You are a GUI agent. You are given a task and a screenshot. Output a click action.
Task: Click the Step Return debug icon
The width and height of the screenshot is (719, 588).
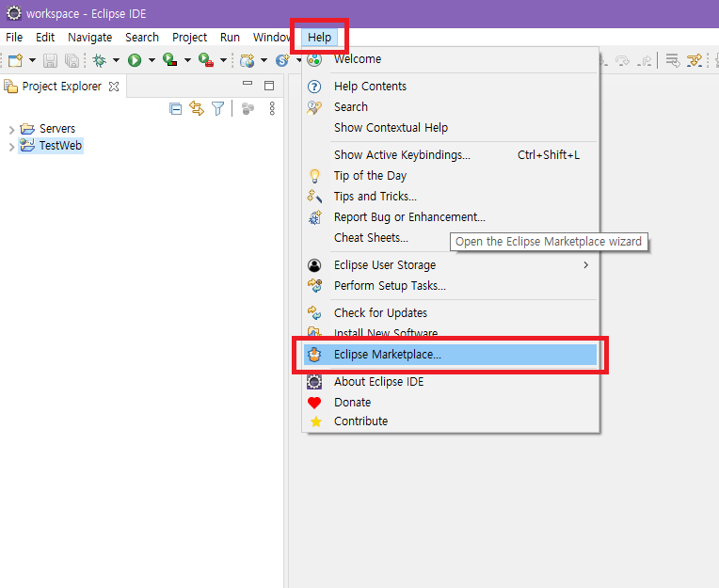pos(645,60)
